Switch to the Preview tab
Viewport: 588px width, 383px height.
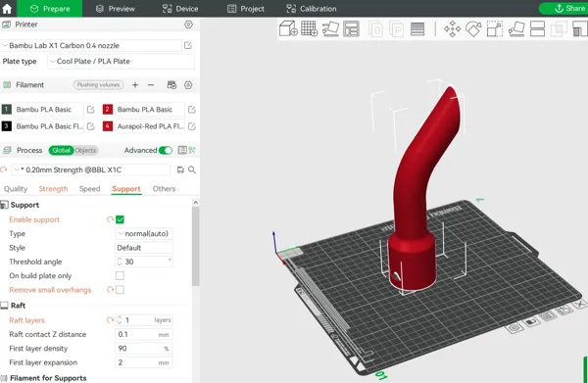[x=115, y=9]
